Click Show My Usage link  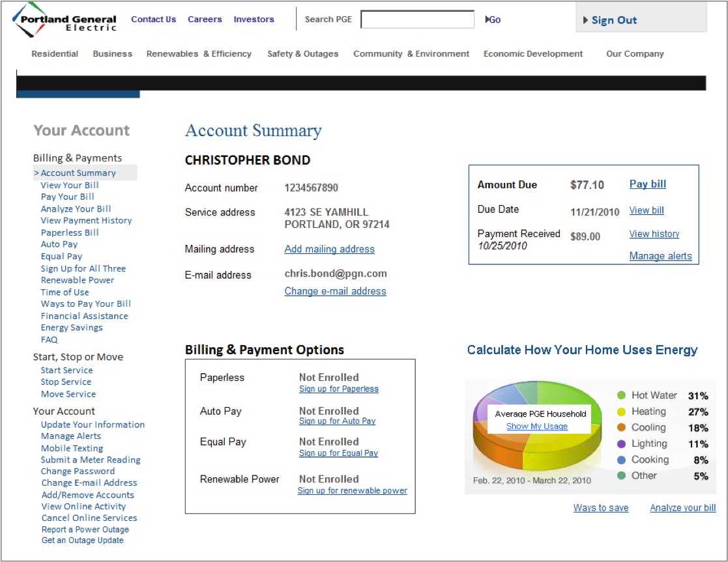click(x=537, y=426)
